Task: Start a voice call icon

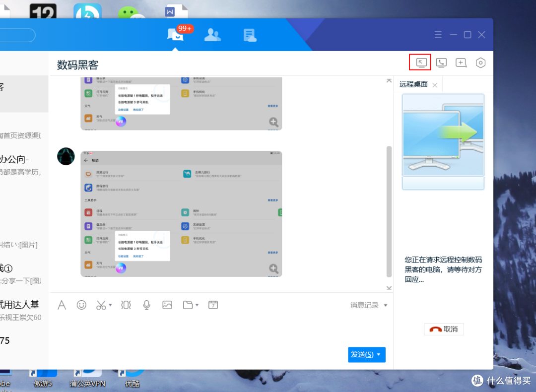Action: pyautogui.click(x=441, y=63)
